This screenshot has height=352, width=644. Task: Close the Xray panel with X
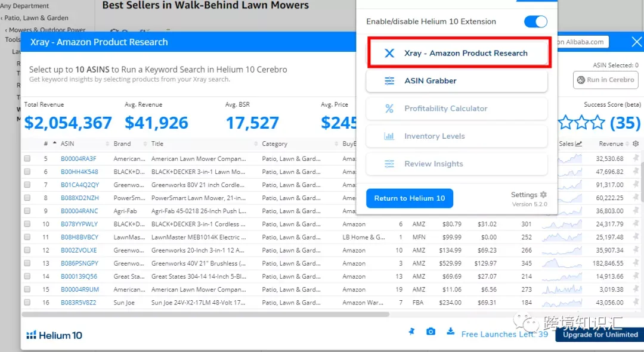[637, 42]
